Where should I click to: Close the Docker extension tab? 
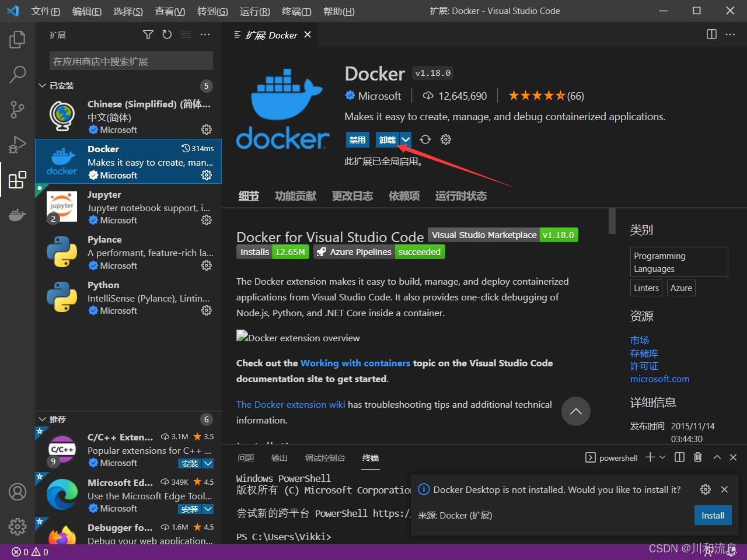coord(308,35)
